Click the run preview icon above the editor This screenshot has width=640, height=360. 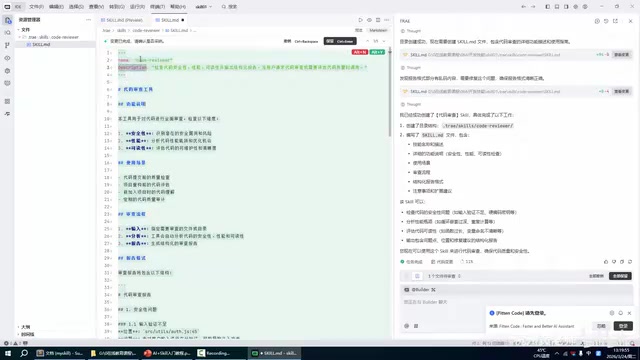click(360, 20)
